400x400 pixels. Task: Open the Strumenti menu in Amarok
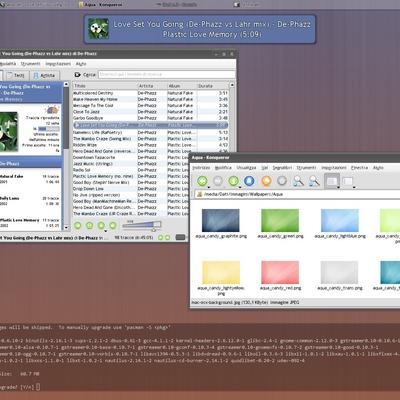coord(30,64)
